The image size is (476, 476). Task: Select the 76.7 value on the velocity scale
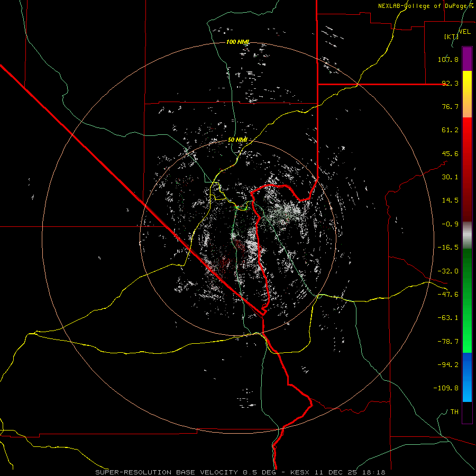coord(450,106)
